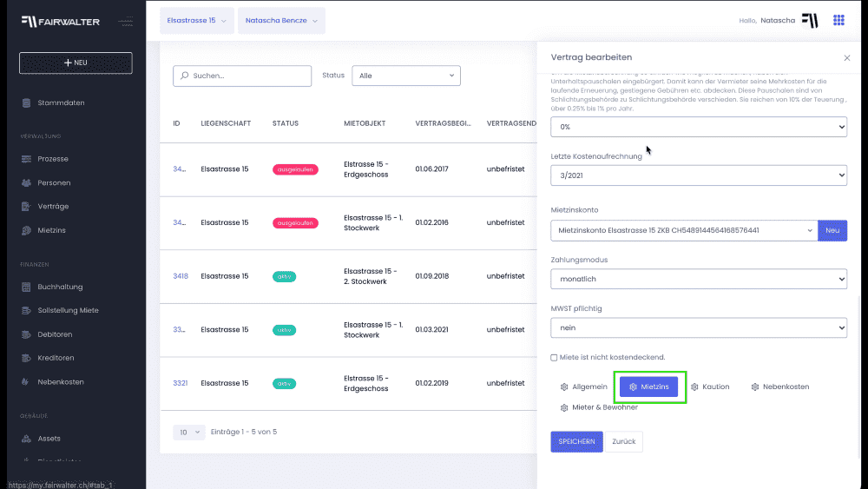Click the Neu button beside Mietzinskonto

click(x=832, y=230)
